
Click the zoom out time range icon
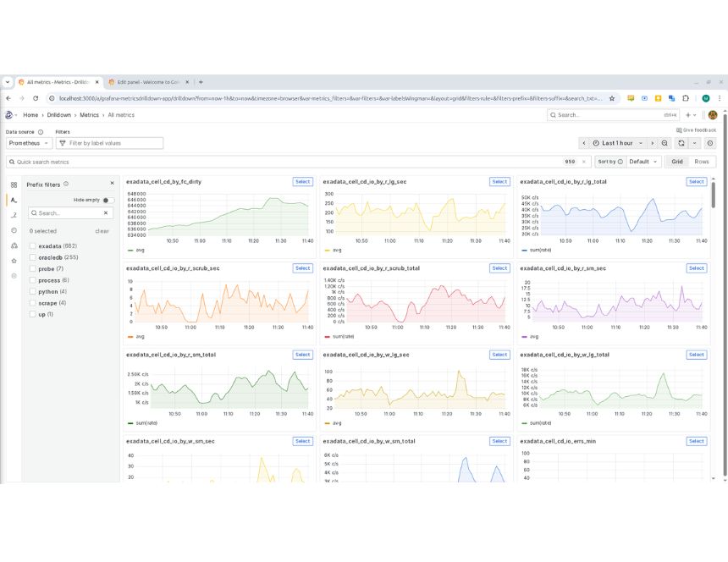[x=665, y=143]
